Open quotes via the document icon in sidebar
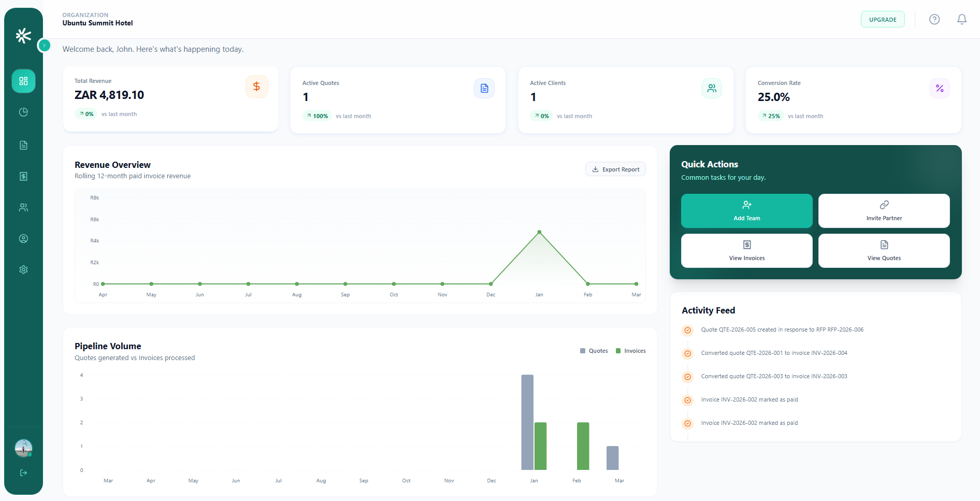Screen dimensions: 980x501 (23, 145)
